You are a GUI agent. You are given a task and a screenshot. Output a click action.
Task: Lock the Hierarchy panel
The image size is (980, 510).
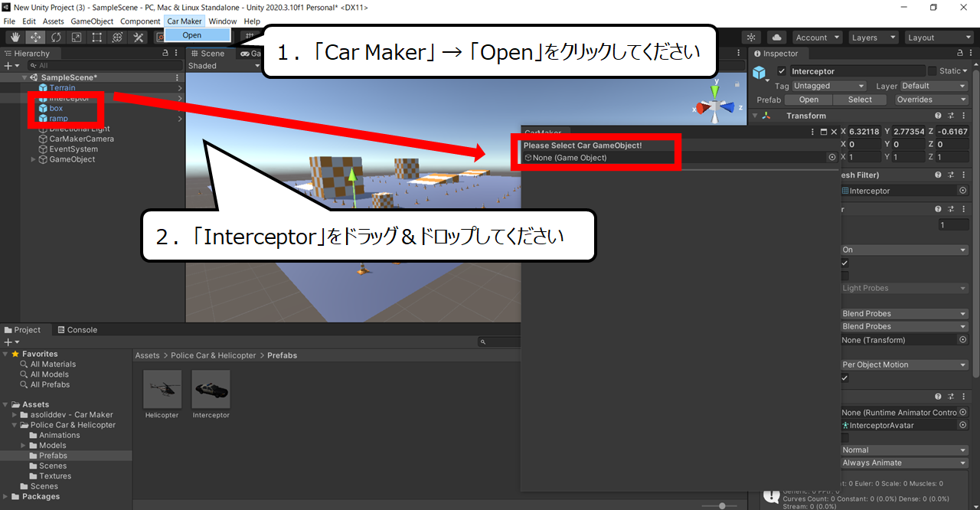click(165, 54)
